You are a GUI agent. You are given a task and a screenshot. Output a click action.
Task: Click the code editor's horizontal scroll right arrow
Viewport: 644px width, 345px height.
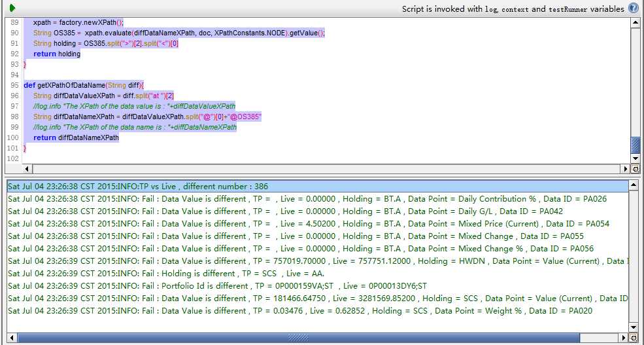(x=626, y=169)
